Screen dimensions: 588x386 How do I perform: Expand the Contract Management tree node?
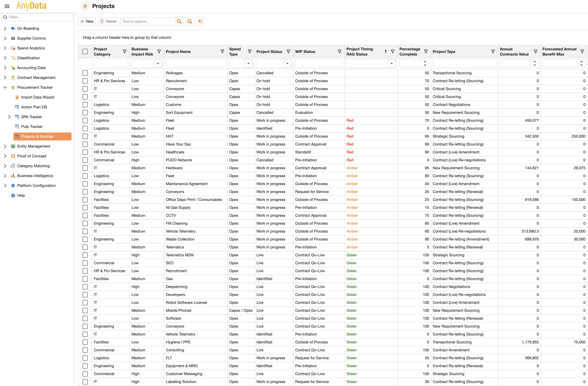5,78
